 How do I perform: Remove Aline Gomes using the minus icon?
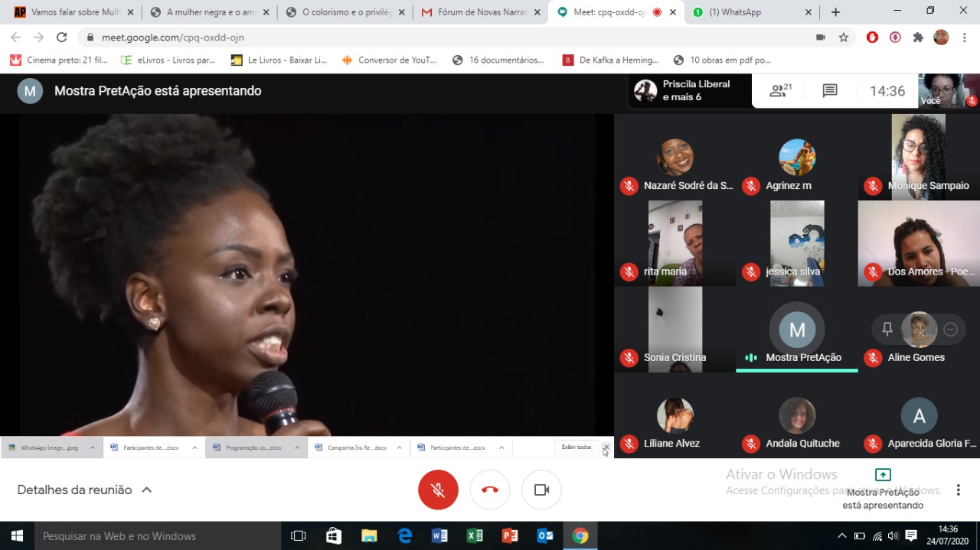pos(950,329)
